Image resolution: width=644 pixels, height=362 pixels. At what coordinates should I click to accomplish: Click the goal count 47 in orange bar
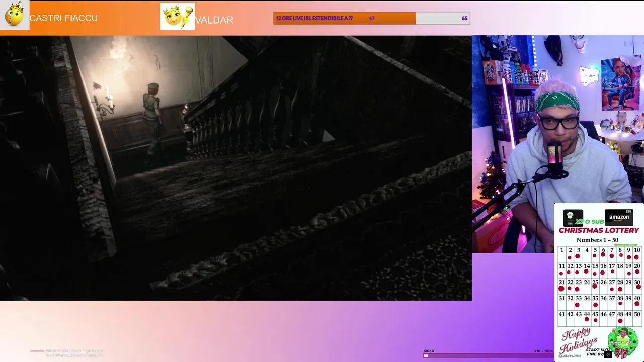pos(371,18)
